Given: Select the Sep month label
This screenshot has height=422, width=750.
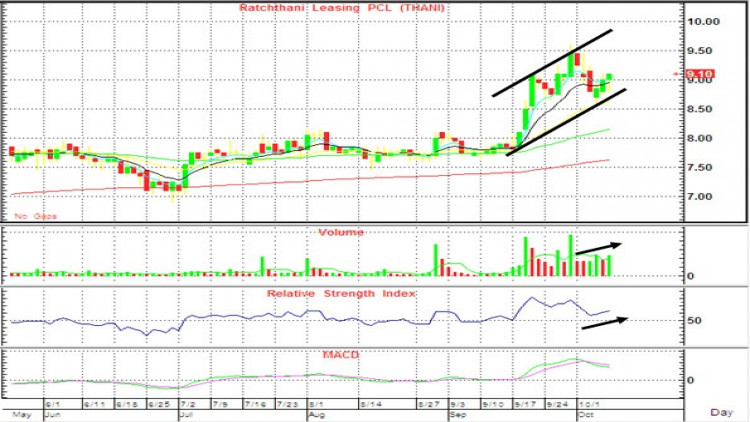Looking at the screenshot, I should coord(458,414).
